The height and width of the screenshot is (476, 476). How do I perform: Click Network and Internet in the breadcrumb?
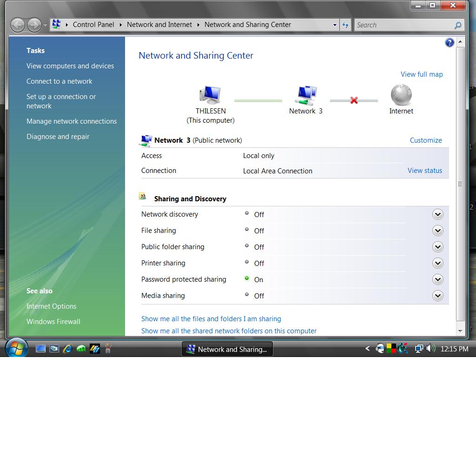coord(159,25)
